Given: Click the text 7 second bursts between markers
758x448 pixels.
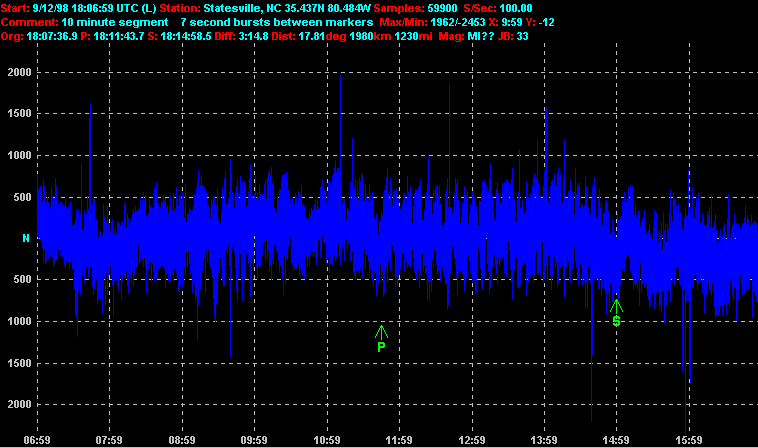Looking at the screenshot, I should pyautogui.click(x=277, y=22).
